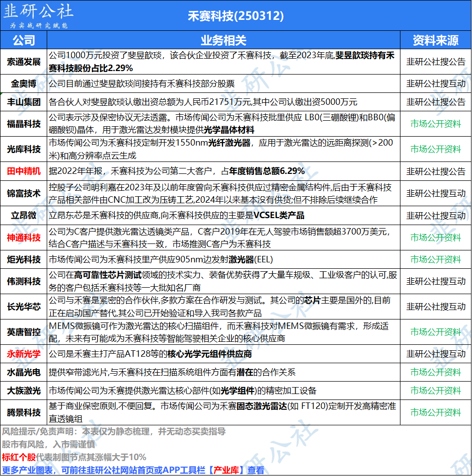Select red-highlighted company 永新光学
Image resolution: width=472 pixels, height=476 pixels.
coord(24,354)
